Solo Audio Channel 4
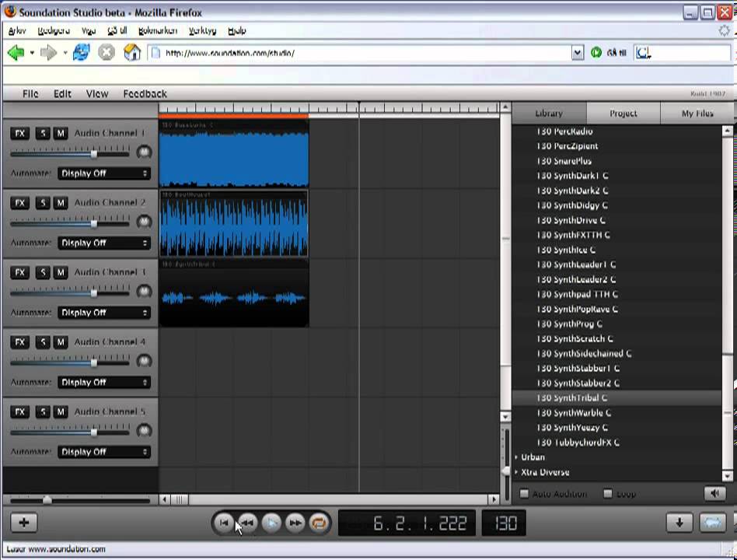 pyautogui.click(x=43, y=342)
